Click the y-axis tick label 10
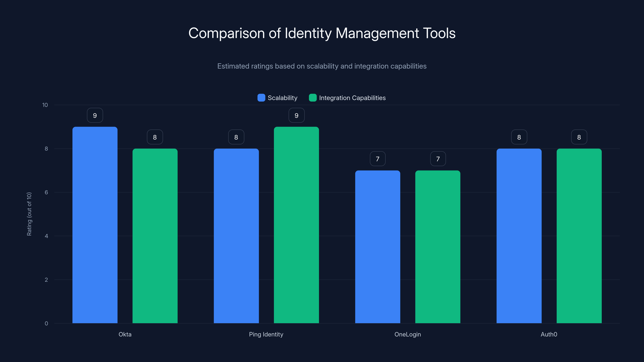This screenshot has height=362, width=644. (x=45, y=105)
